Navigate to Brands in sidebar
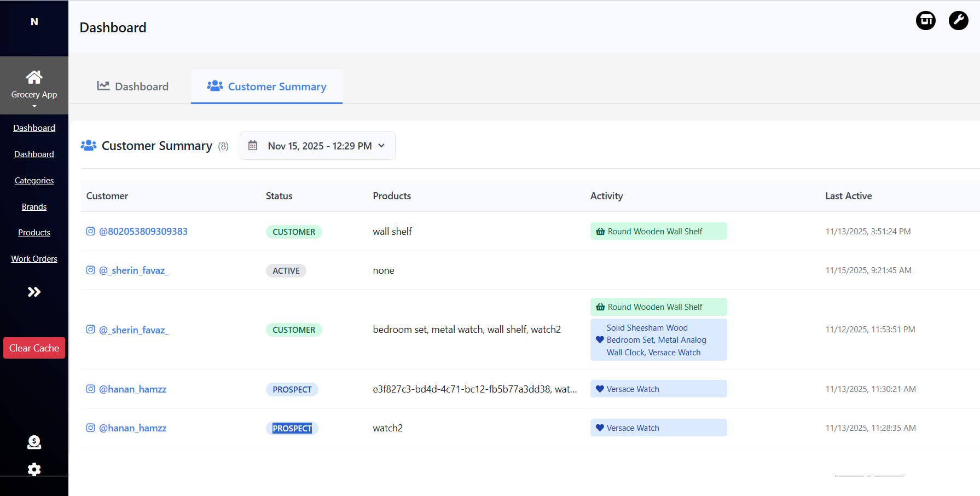This screenshot has height=496, width=980. (x=34, y=207)
